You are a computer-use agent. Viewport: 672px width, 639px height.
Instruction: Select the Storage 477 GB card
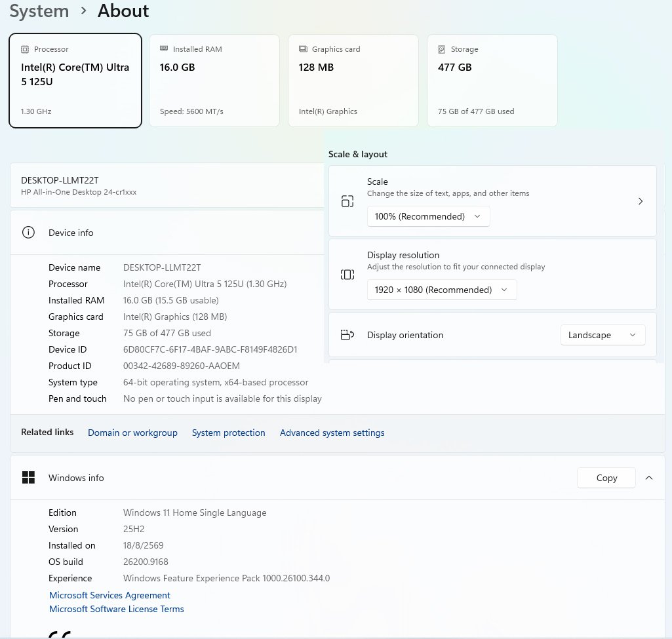click(492, 81)
